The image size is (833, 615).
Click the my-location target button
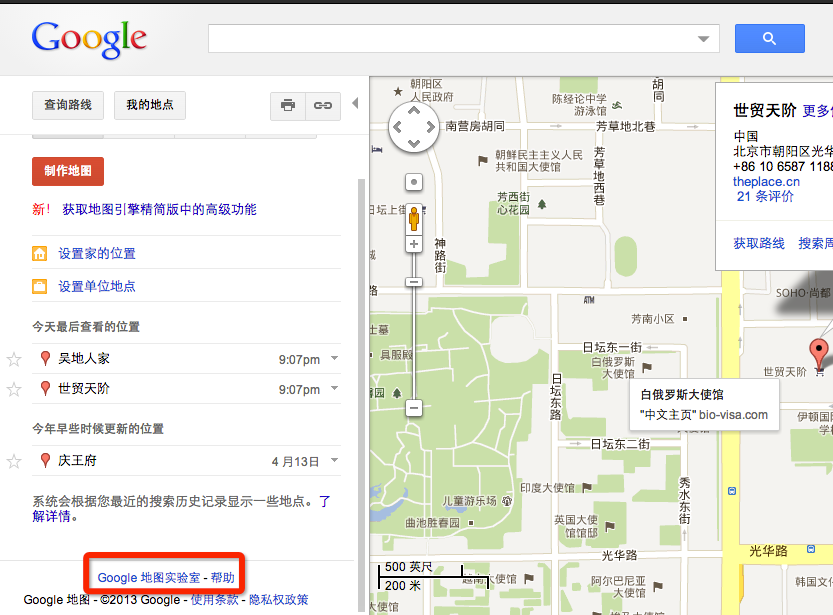coord(414,182)
